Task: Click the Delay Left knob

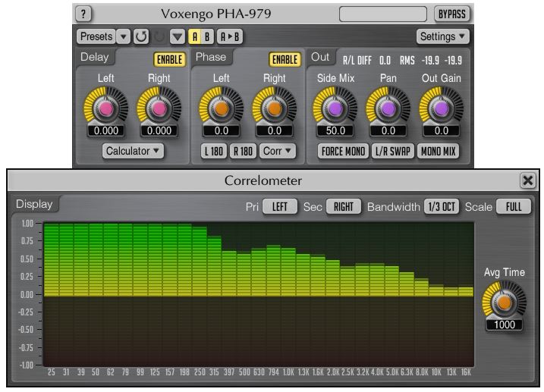Action: tap(105, 109)
